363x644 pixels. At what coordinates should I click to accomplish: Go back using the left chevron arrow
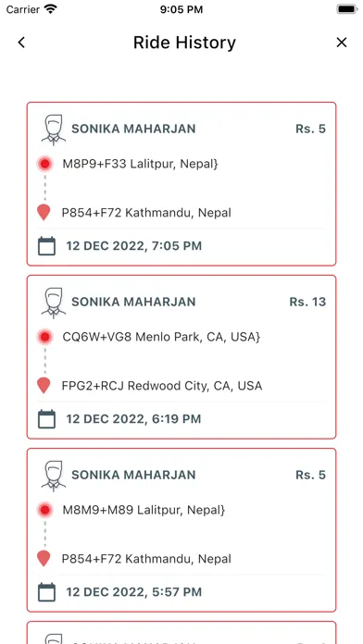[21, 43]
